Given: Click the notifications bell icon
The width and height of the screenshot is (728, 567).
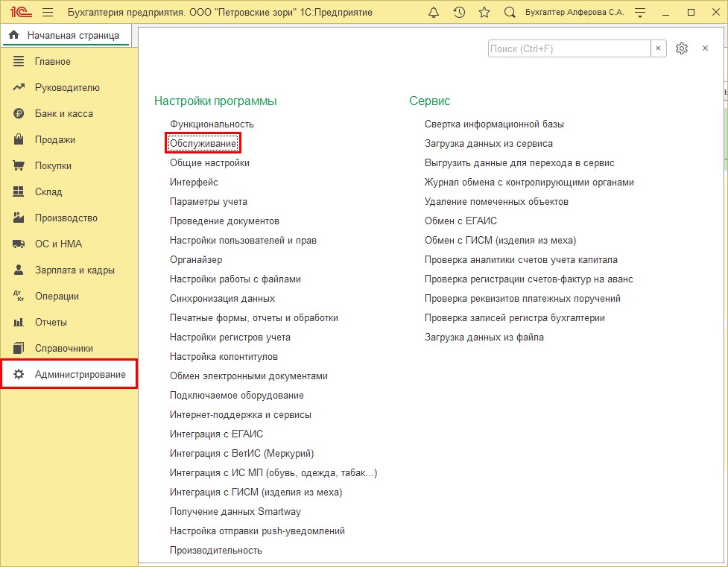Looking at the screenshot, I should (434, 13).
